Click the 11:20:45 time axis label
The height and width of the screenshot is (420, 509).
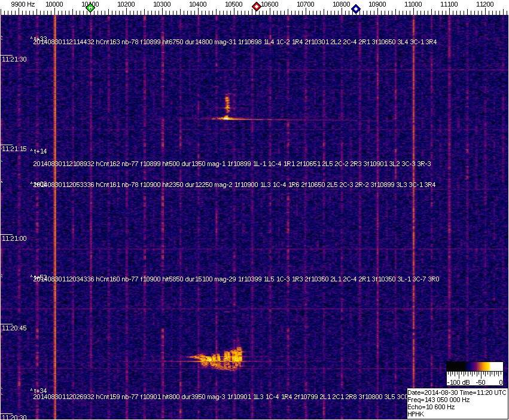(14, 328)
